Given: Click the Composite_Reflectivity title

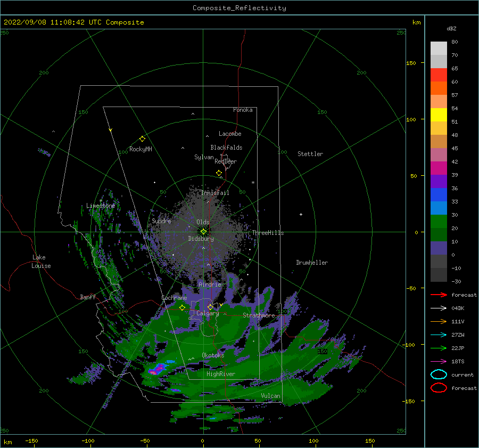Looking at the screenshot, I should click(x=240, y=8).
